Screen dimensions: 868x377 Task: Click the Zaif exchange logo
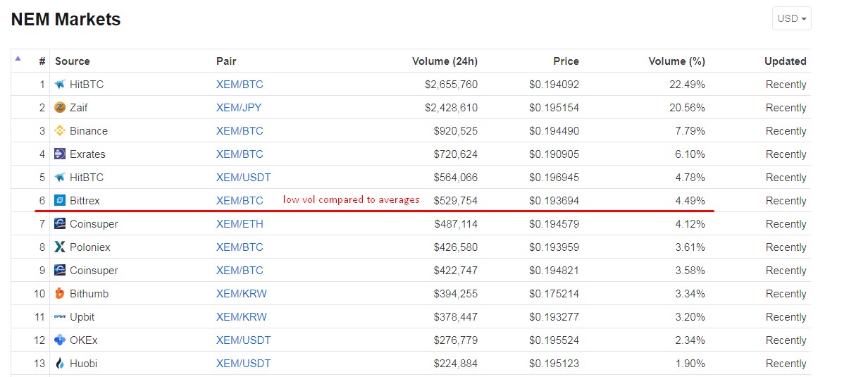[x=60, y=108]
